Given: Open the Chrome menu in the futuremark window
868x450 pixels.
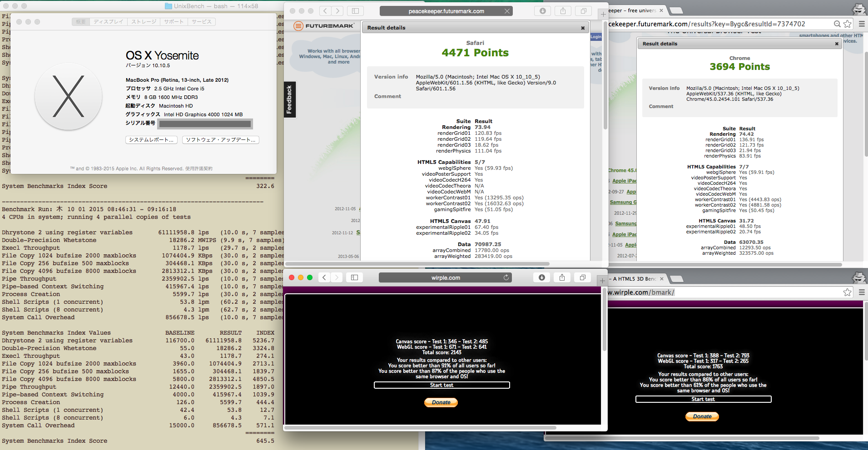Looking at the screenshot, I should (862, 24).
